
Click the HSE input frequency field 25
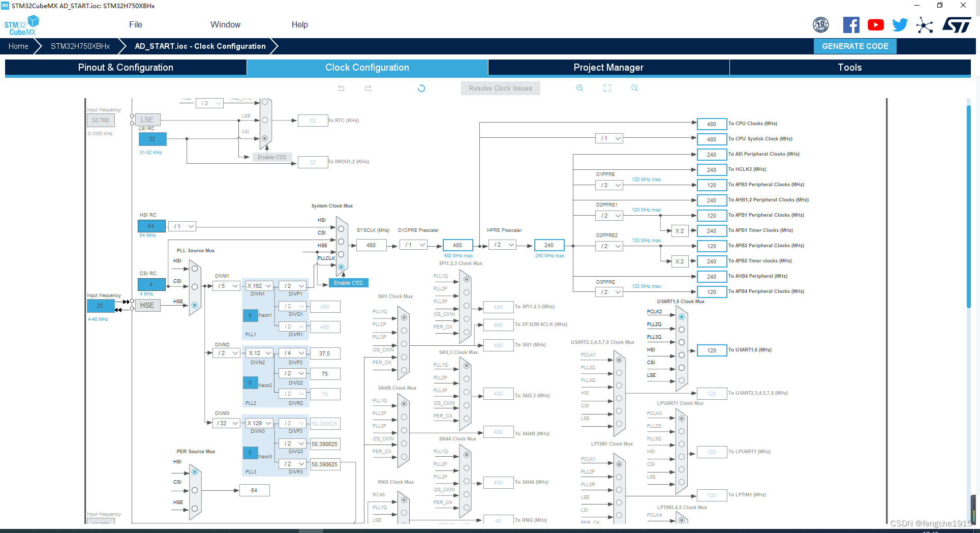101,306
